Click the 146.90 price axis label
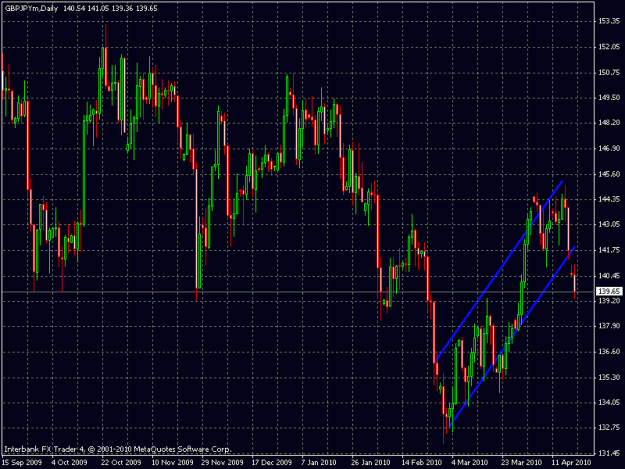 (x=609, y=149)
